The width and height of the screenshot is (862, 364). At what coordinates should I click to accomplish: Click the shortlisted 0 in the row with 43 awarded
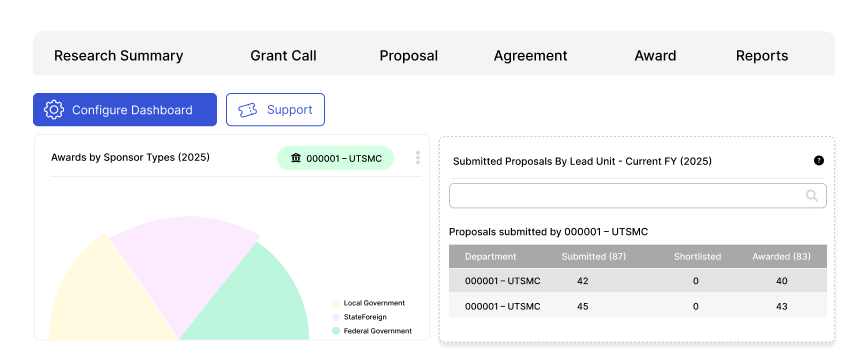(x=695, y=306)
